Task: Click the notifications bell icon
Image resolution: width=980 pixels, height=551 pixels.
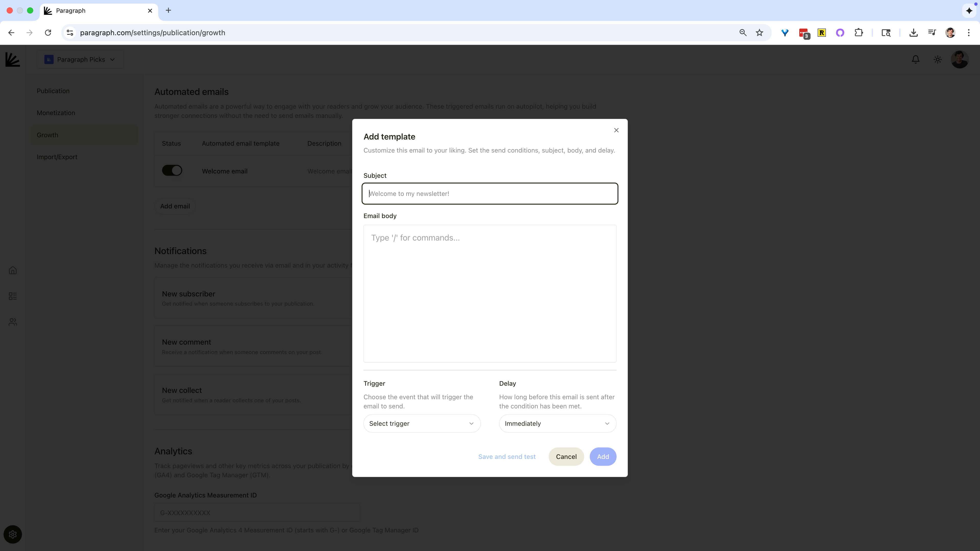Action: tap(915, 59)
